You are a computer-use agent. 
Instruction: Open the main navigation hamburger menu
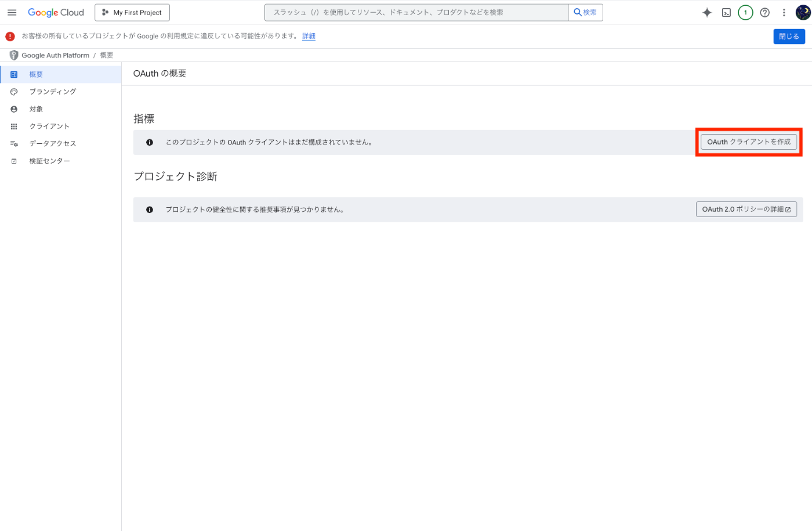pos(12,12)
